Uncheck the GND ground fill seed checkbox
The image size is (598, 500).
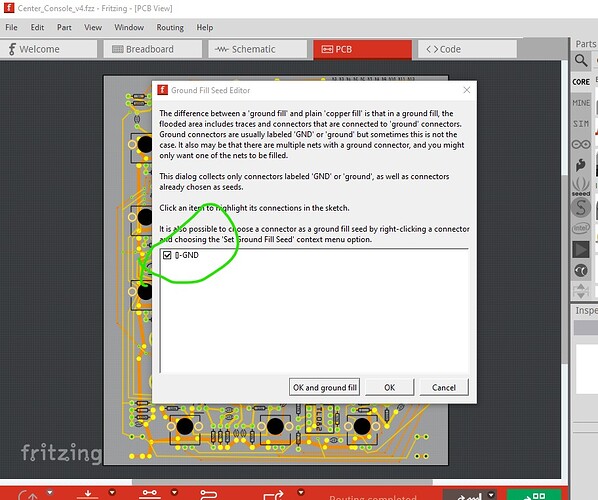click(x=167, y=255)
